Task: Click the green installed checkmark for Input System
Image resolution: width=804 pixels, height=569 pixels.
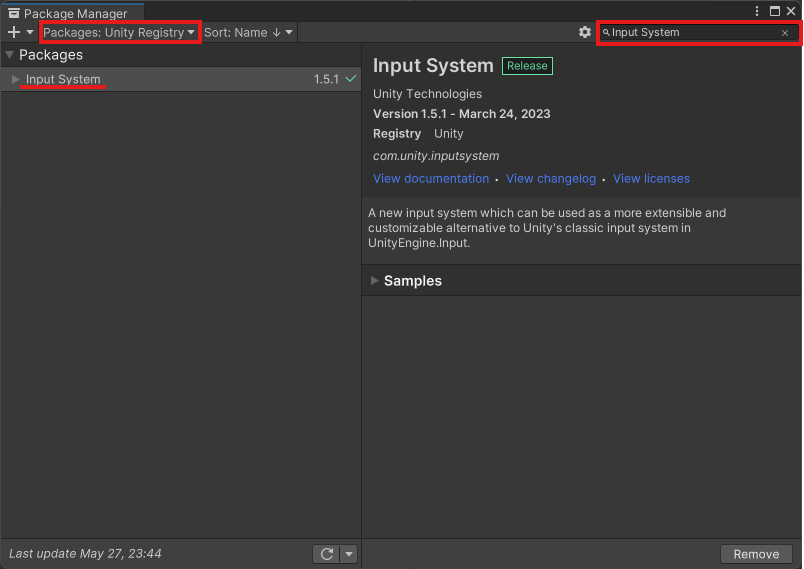Action: [x=351, y=79]
